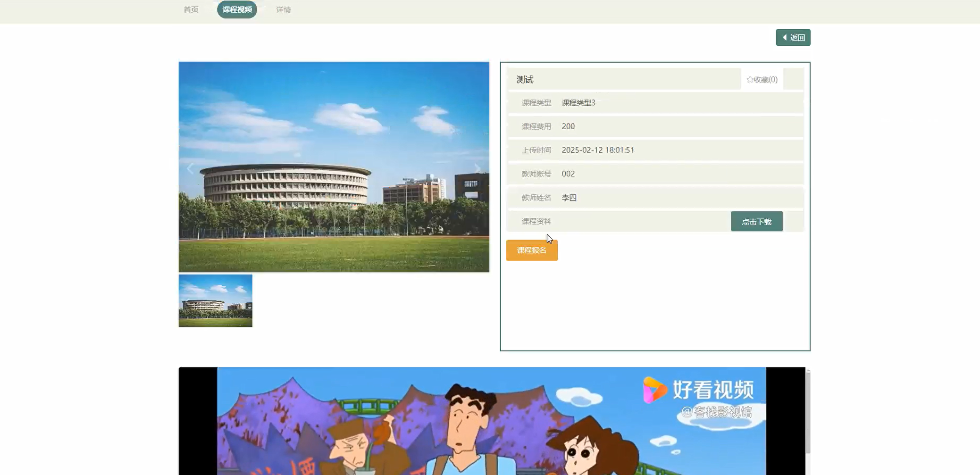Open the 详情 tab
This screenshot has width=980, height=475.
(283, 9)
